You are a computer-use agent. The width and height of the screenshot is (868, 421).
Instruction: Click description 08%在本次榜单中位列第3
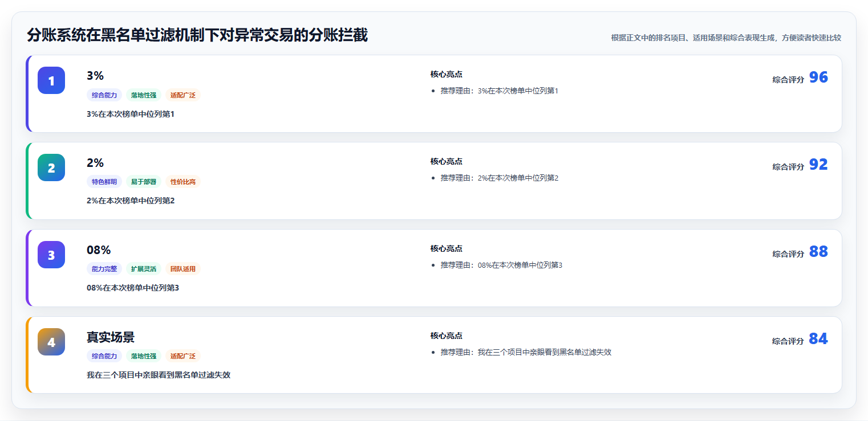[133, 288]
